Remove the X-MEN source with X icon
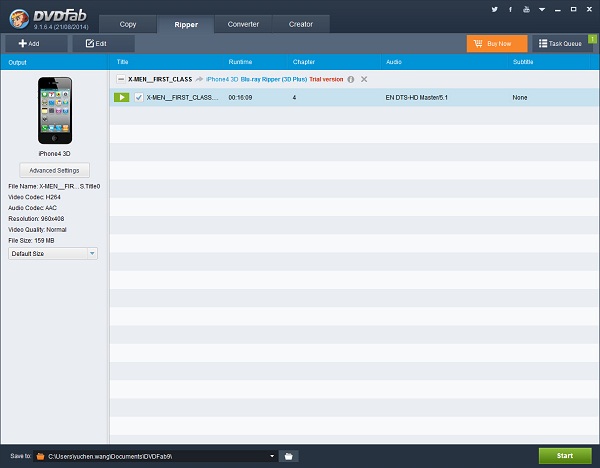The height and width of the screenshot is (468, 600). [364, 79]
